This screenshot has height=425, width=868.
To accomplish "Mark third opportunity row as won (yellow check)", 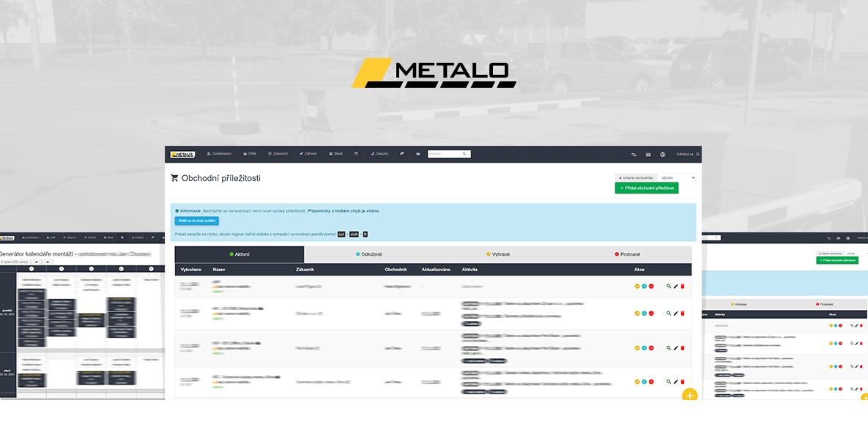I will 637,348.
